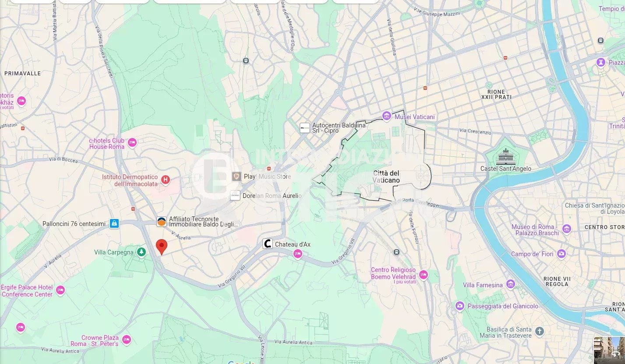Viewport: 625px width, 364px height.
Task: Select the Autocentri Balduina Srl icon
Action: click(305, 128)
